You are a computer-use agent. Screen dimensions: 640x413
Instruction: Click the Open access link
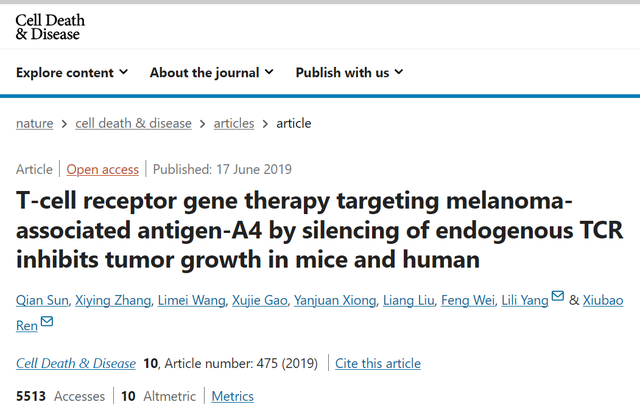coord(103,169)
